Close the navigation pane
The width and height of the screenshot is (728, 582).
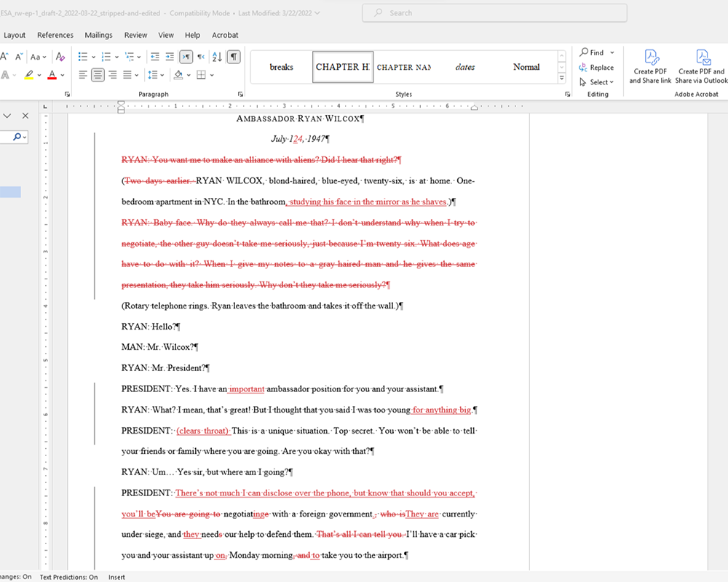25,116
